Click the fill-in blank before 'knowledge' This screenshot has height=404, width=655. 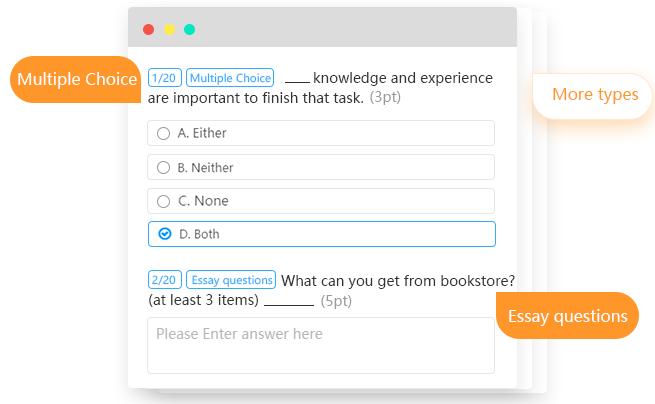297,79
